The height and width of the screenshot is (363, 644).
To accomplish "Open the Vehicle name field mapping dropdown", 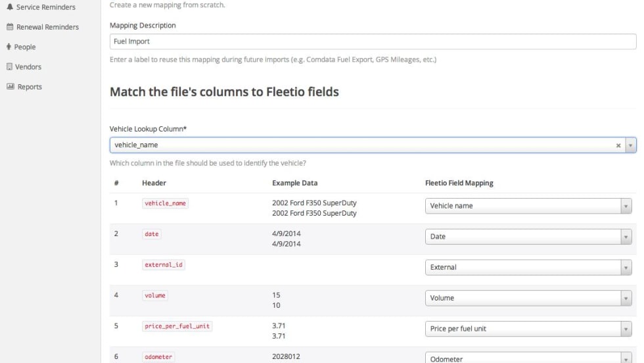I will (x=528, y=206).
